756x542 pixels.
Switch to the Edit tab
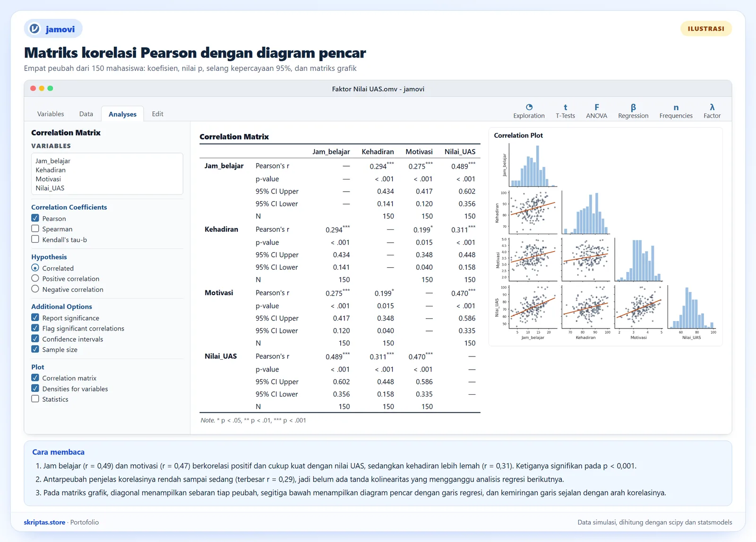[157, 114]
